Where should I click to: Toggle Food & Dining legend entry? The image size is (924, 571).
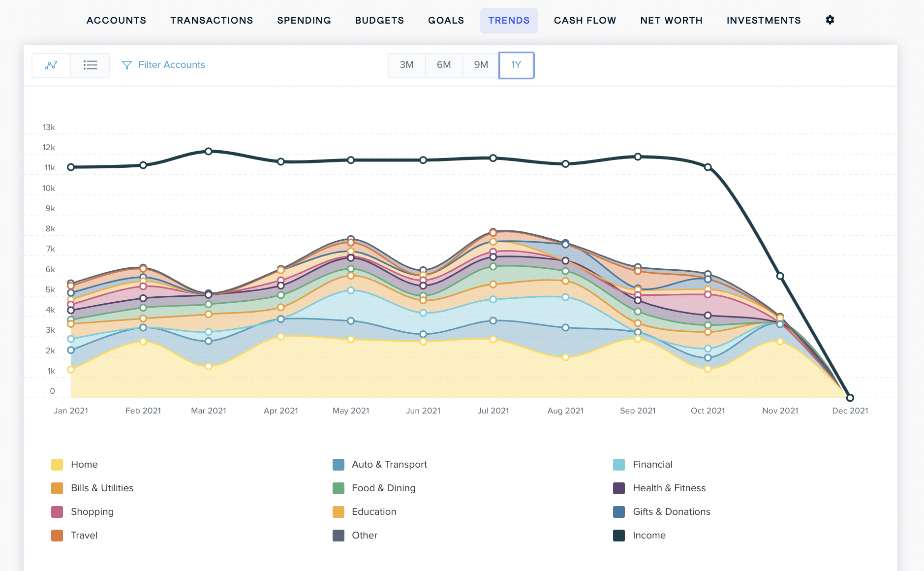pos(383,488)
